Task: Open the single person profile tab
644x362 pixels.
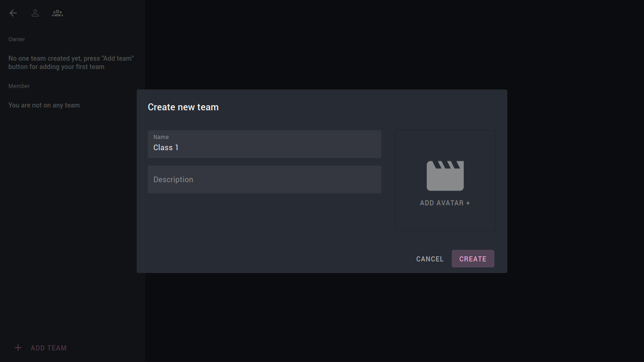Action: pyautogui.click(x=35, y=13)
